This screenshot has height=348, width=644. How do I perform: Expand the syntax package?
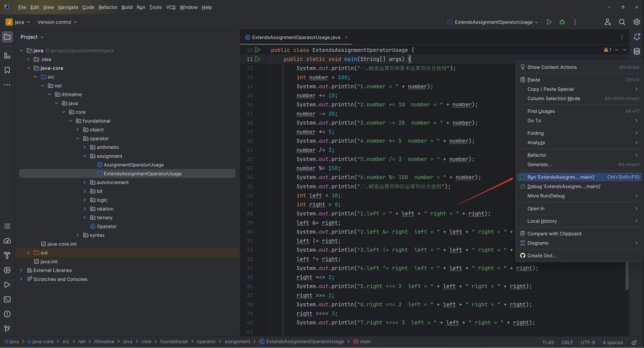tap(77, 235)
